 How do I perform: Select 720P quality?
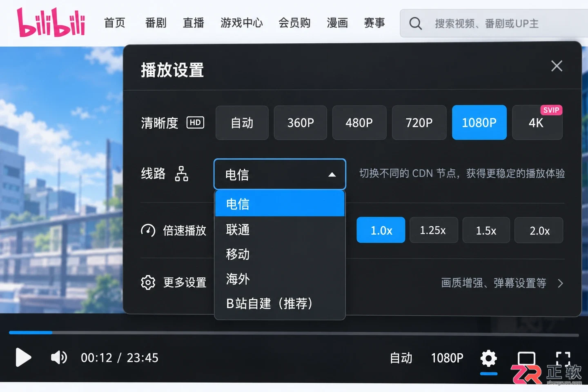tap(419, 122)
